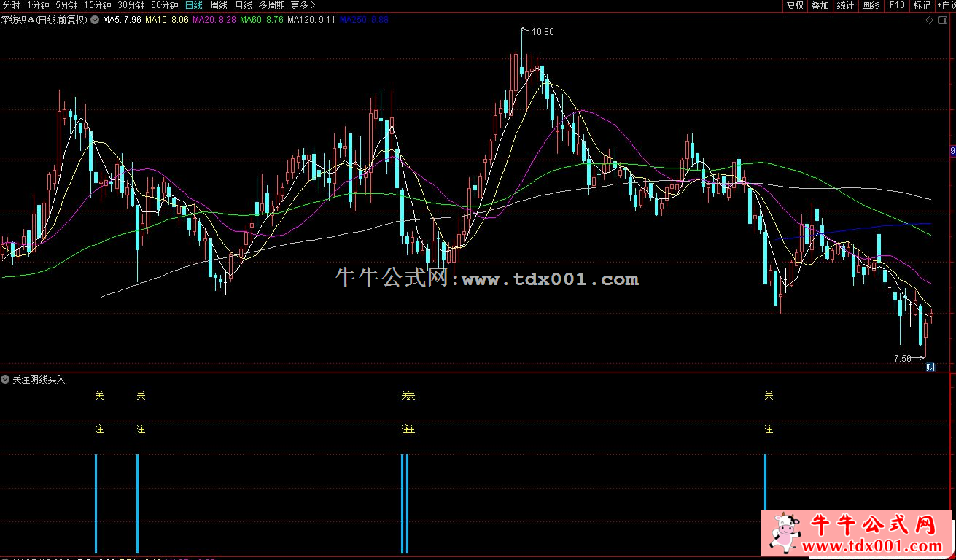956x560 pixels.
Task: Click the 深纺织A stock title
Action: pyautogui.click(x=44, y=20)
